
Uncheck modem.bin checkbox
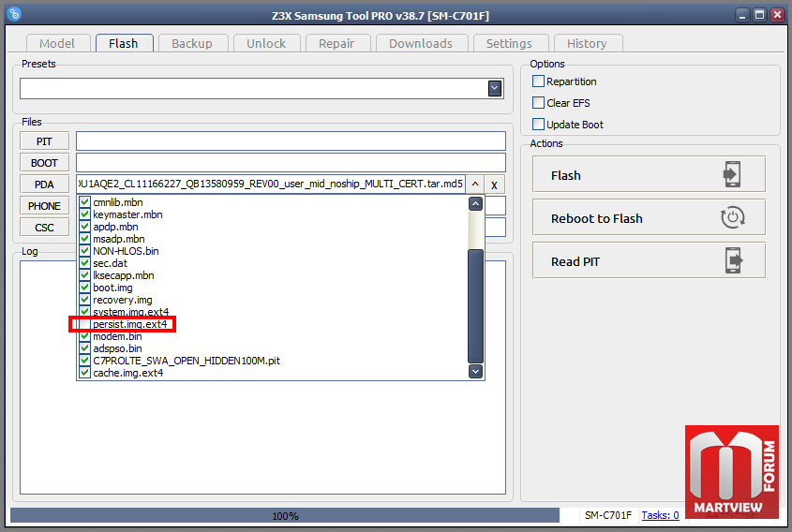click(x=85, y=336)
